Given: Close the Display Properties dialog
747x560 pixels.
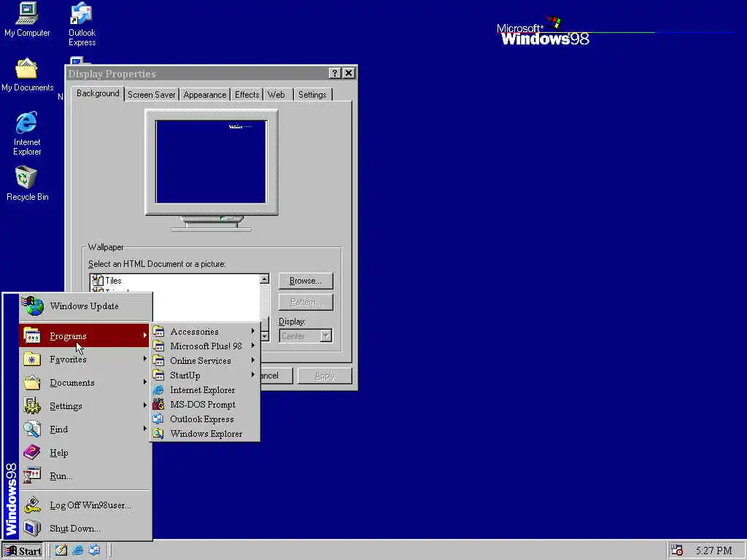Looking at the screenshot, I should coord(349,74).
